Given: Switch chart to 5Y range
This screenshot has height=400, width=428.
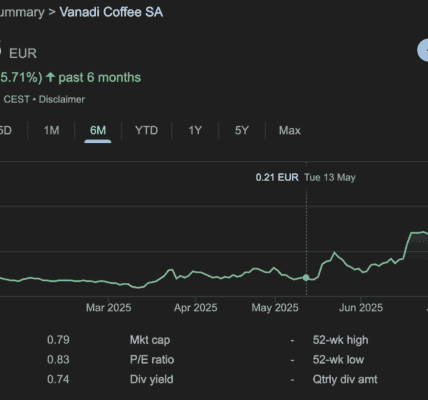Looking at the screenshot, I should pos(242,130).
